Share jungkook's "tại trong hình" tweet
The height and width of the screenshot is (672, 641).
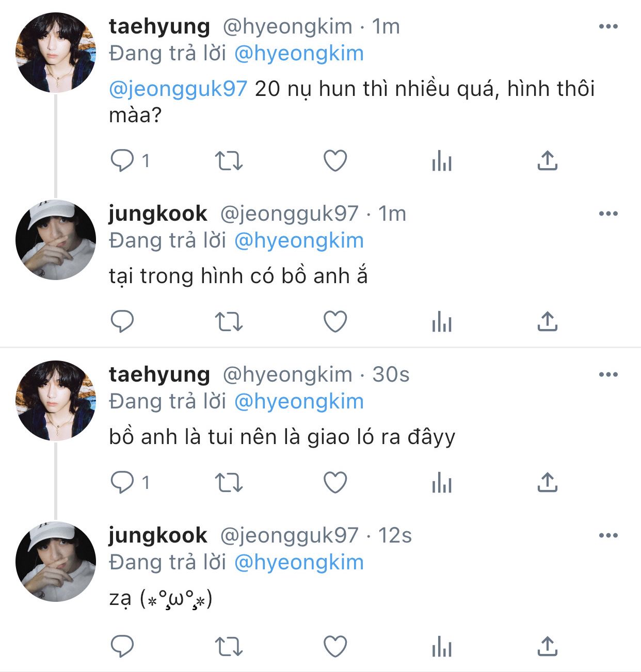point(547,322)
